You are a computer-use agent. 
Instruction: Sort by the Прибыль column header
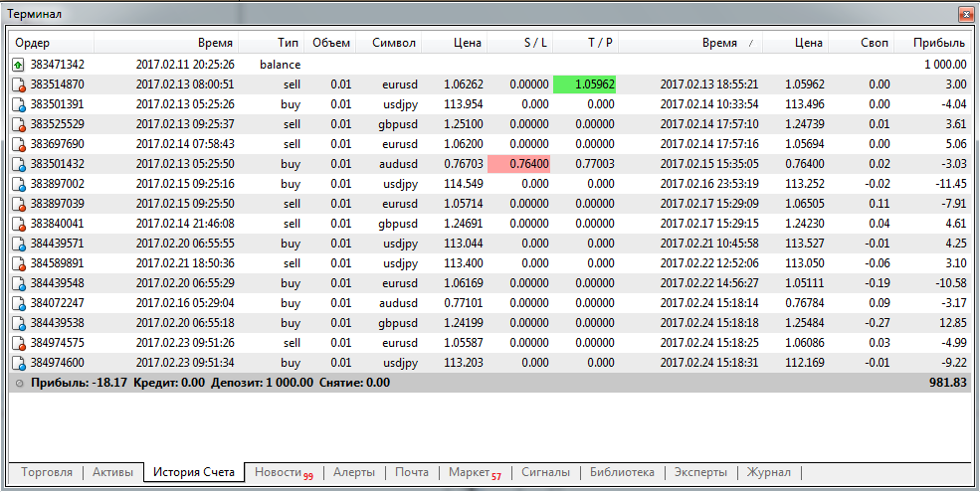point(934,43)
